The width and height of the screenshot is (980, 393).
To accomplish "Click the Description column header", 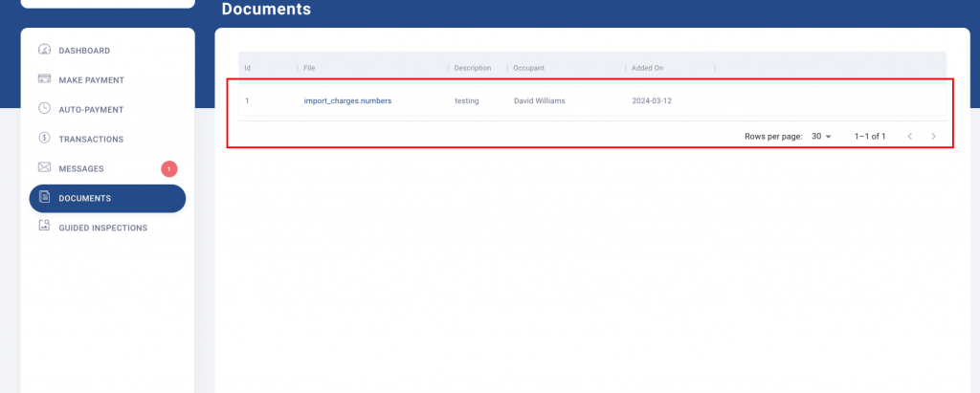I will [473, 68].
